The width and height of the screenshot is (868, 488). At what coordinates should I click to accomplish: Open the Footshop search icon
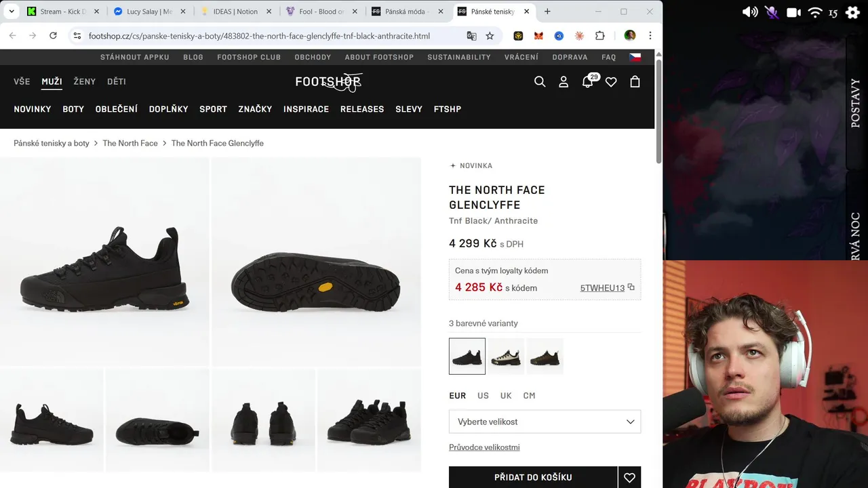(540, 81)
